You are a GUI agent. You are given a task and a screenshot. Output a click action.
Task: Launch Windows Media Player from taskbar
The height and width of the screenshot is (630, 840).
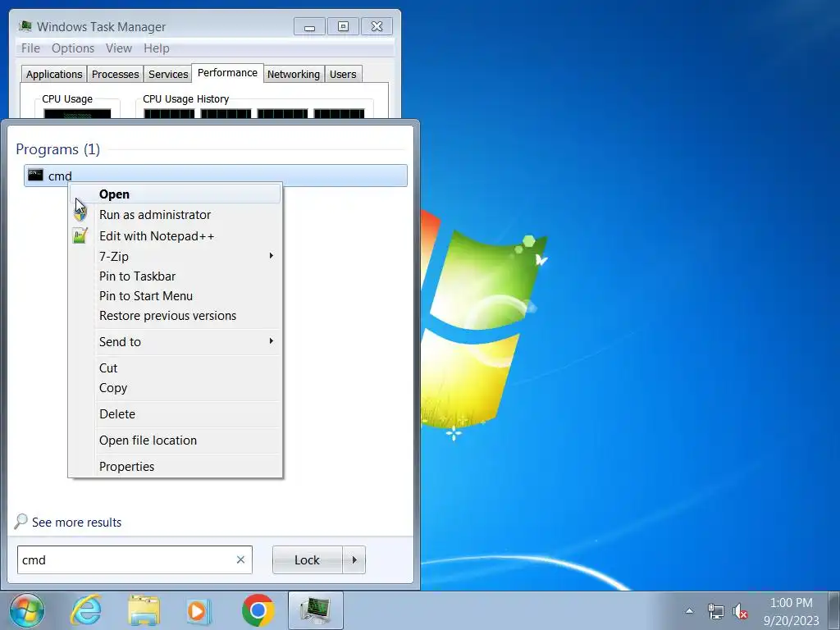pyautogui.click(x=199, y=610)
